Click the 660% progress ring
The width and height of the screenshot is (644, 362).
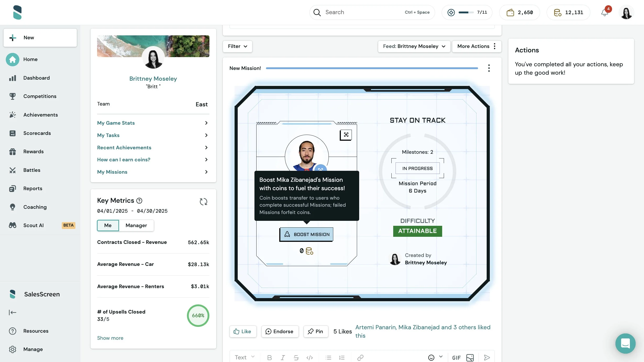tap(198, 316)
